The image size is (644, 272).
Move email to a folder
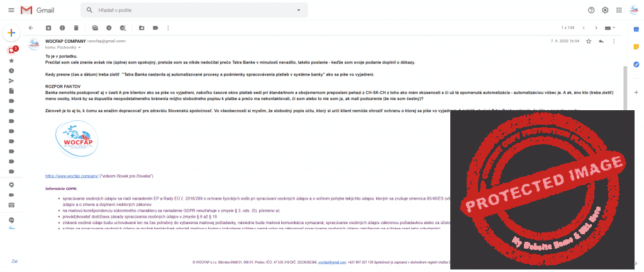142,28
